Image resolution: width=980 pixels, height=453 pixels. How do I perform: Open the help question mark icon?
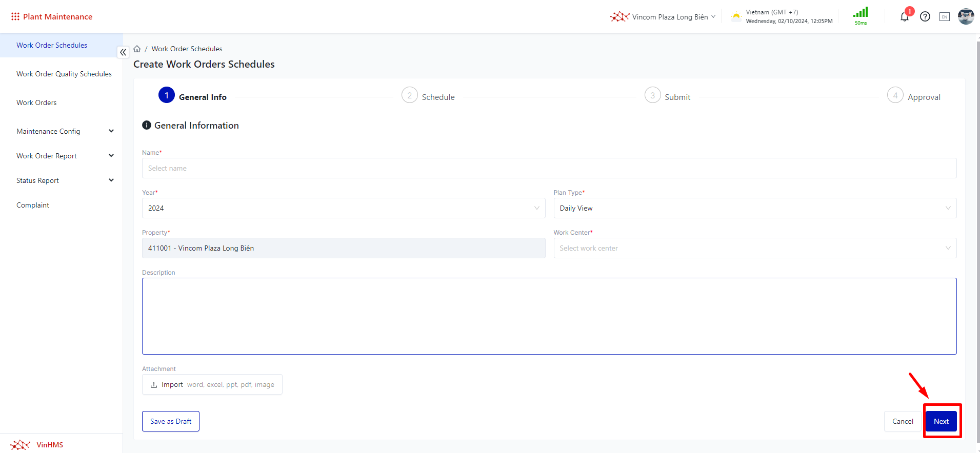point(925,17)
